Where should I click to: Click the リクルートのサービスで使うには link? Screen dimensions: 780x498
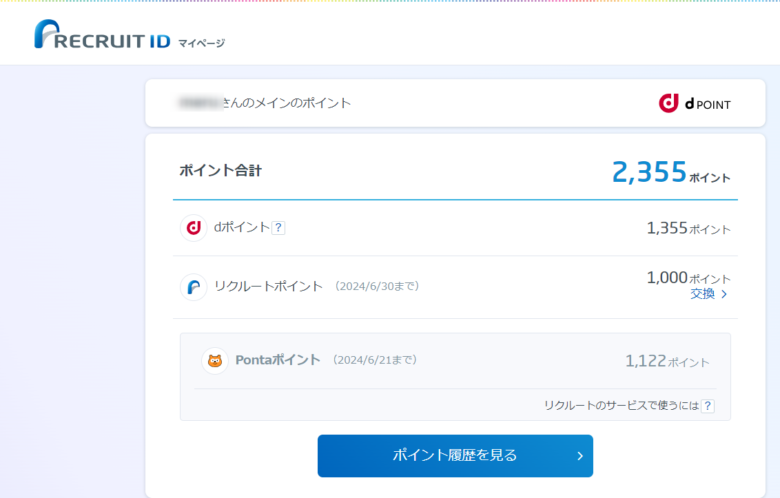(x=621, y=406)
